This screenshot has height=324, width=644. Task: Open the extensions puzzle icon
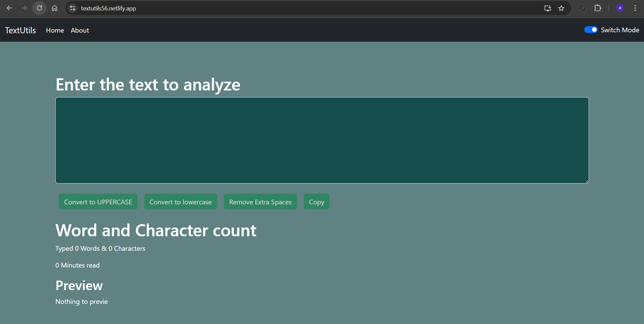[x=598, y=8]
